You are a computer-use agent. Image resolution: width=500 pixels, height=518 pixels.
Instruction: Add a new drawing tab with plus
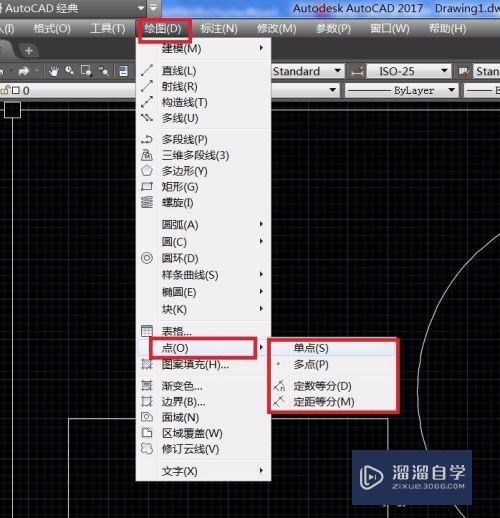tap(29, 51)
